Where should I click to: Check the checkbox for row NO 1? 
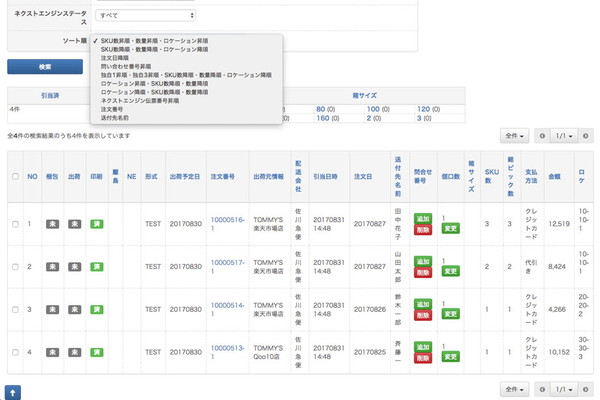pyautogui.click(x=15, y=224)
